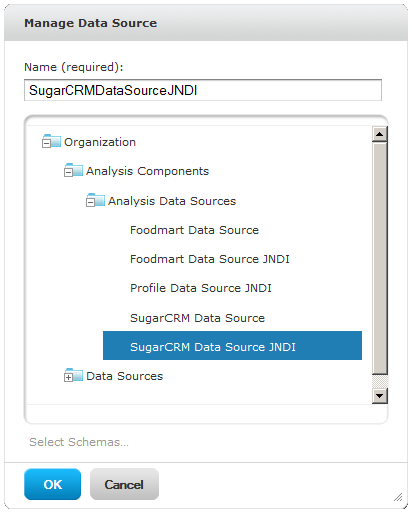Select highlighted SugarCRM Data Source JNDI
This screenshot has width=412, height=513.
pyautogui.click(x=232, y=346)
